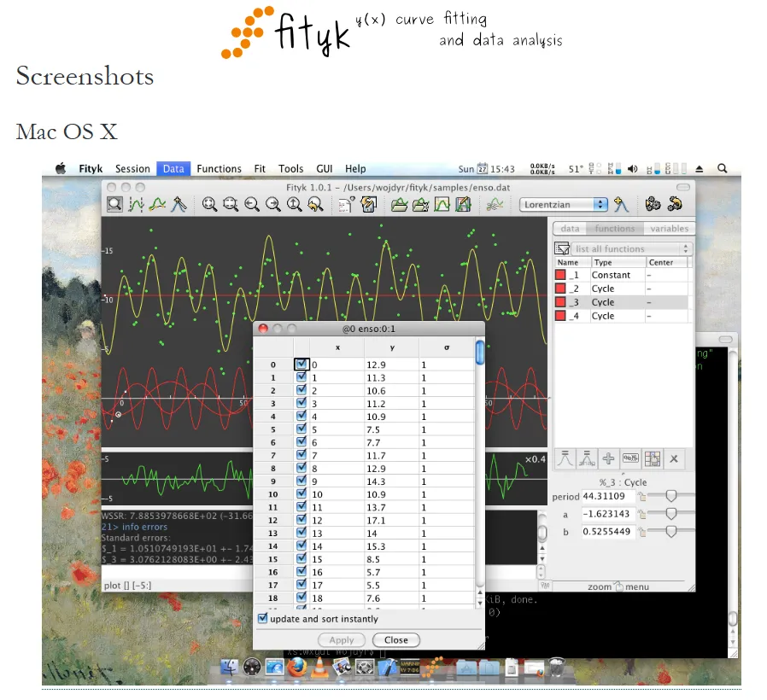This screenshot has width=767, height=700.
Task: Click the faded green curves toolbar icon
Action: click(495, 204)
